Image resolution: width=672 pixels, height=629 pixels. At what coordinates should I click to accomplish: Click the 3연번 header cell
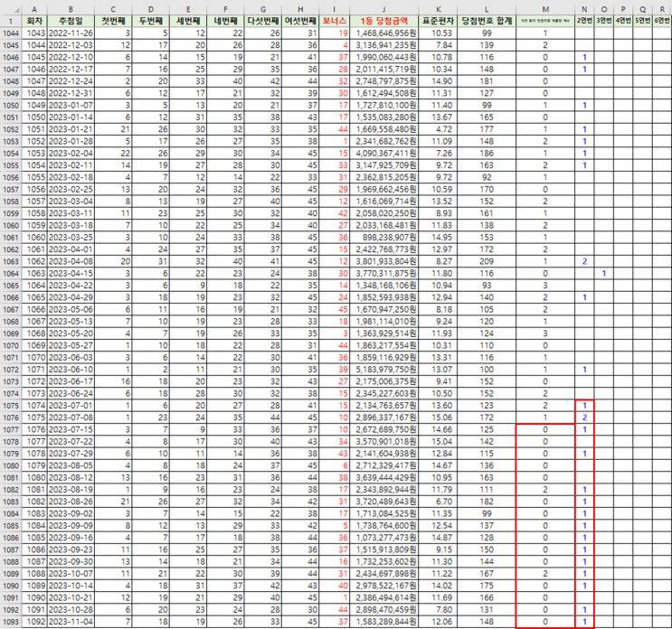[603, 21]
